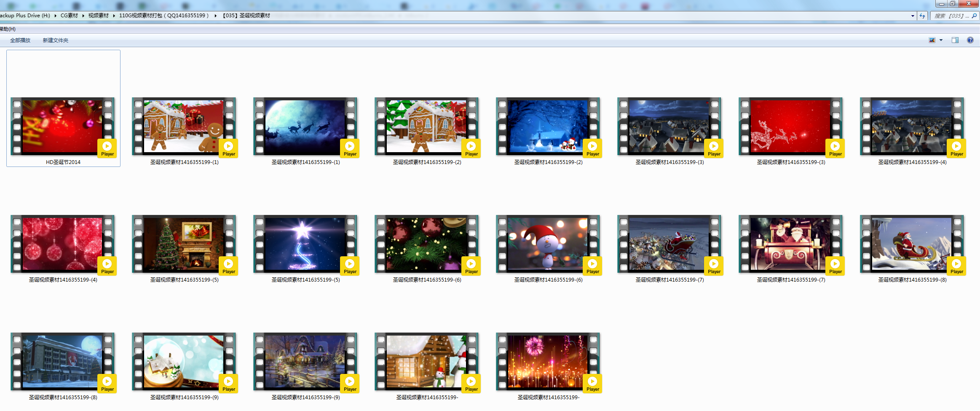Screen dimensions: 980x411
Task: Click the 新建文件夹 button
Action: click(x=55, y=40)
